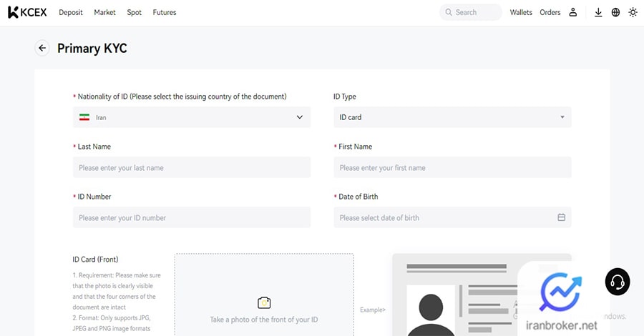This screenshot has height=336, width=644.
Task: Click the camera icon to upload ID
Action: tap(264, 302)
